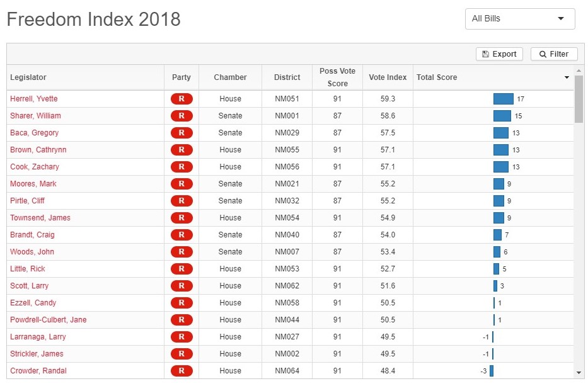
Task: Sort by Vote Index column header
Action: click(388, 77)
